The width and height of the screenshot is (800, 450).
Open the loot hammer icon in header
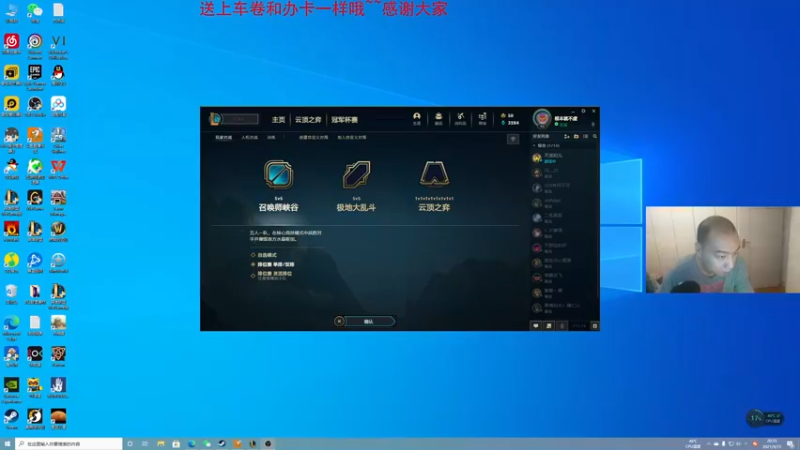point(460,118)
